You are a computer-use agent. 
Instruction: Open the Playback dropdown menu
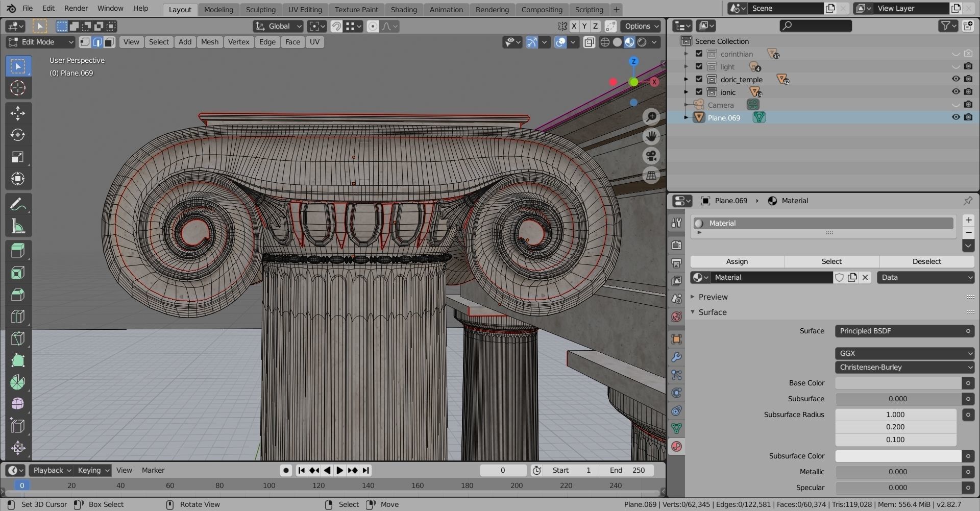coord(52,470)
